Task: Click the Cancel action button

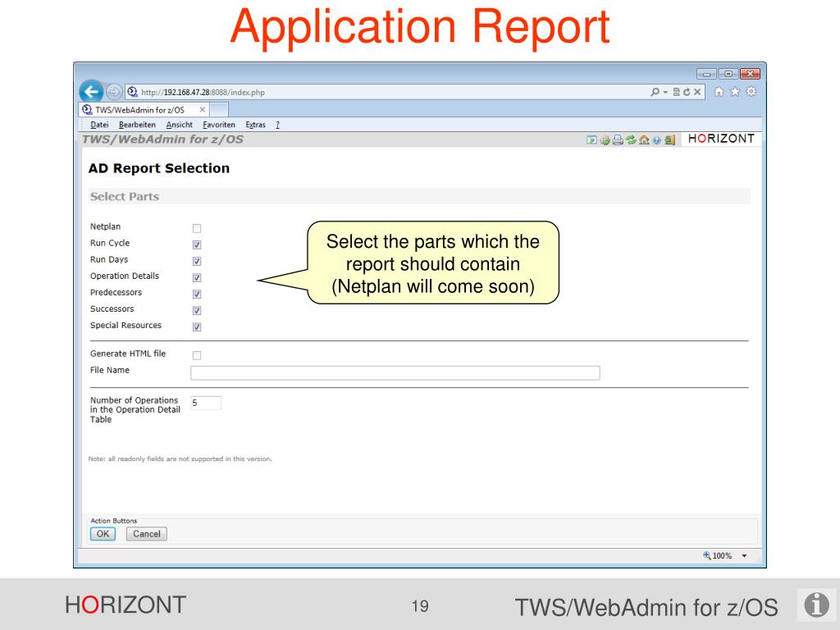Action: coord(146,534)
